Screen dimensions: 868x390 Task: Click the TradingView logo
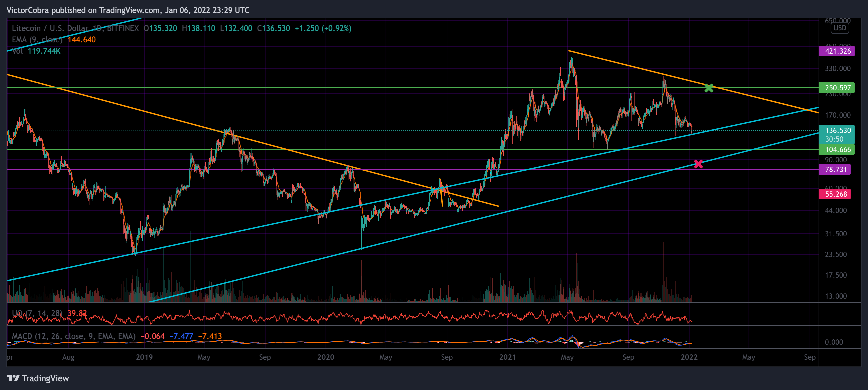pyautogui.click(x=38, y=378)
